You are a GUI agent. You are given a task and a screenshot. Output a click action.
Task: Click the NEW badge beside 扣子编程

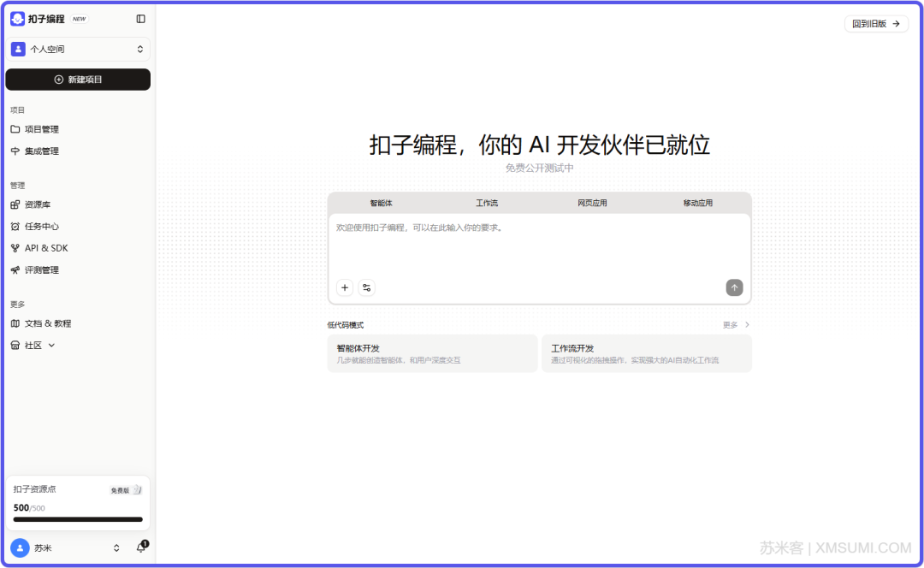tap(79, 19)
